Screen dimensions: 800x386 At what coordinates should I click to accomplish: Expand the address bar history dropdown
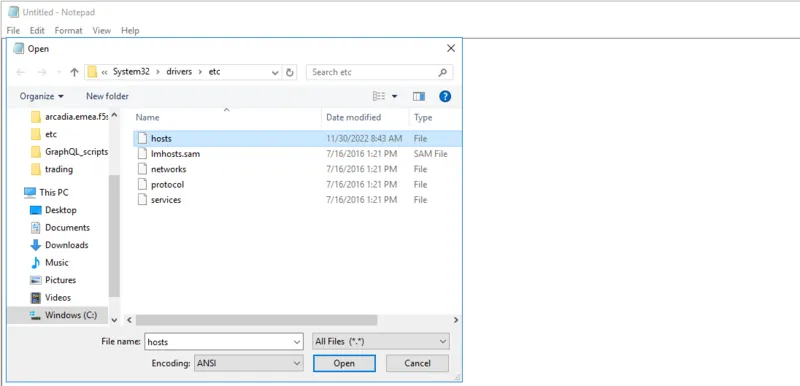(276, 72)
